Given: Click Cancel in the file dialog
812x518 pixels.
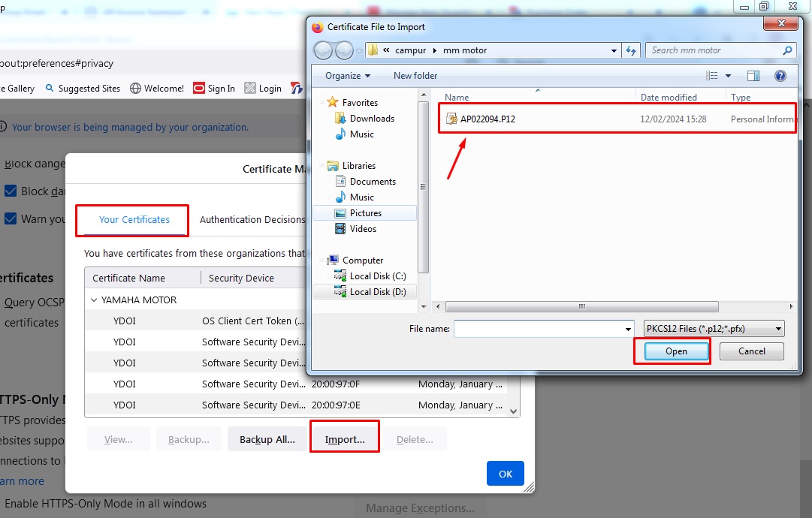Looking at the screenshot, I should point(751,351).
